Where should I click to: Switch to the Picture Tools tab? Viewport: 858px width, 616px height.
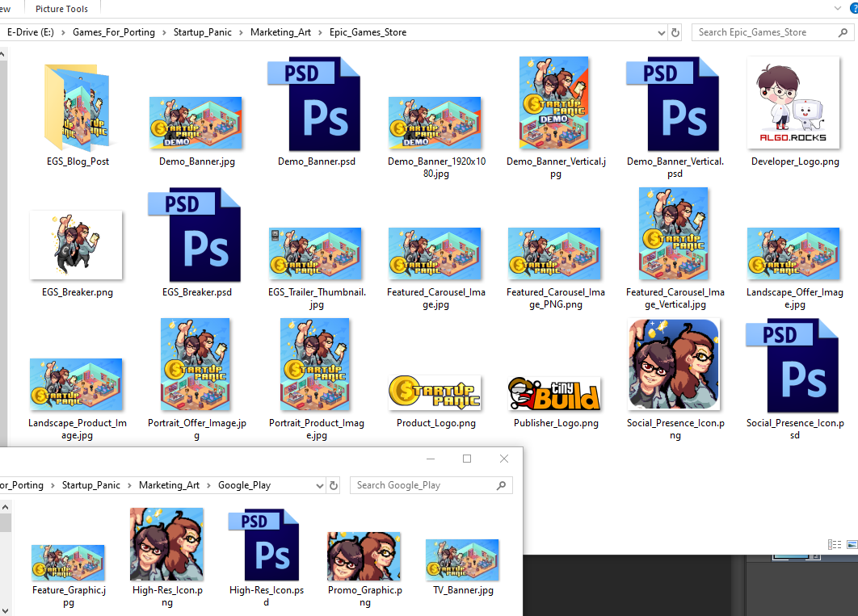tap(62, 9)
